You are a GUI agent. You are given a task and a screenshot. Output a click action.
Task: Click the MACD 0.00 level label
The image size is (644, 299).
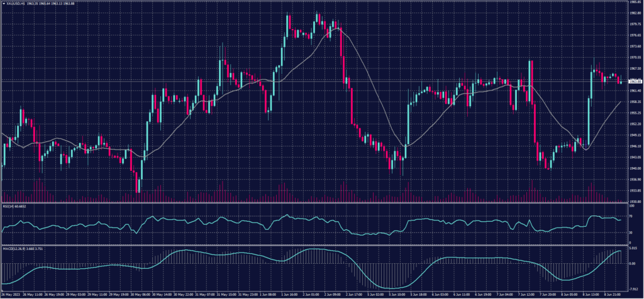coord(633,264)
